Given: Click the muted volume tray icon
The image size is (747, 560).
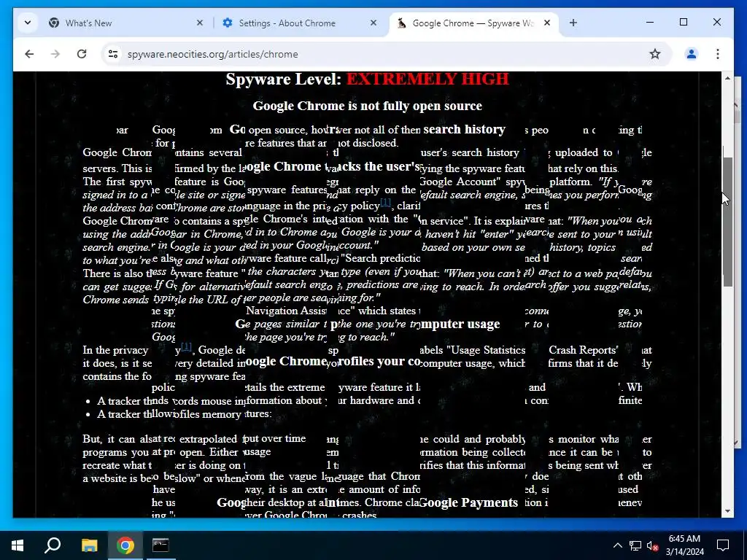Looking at the screenshot, I should (653, 545).
